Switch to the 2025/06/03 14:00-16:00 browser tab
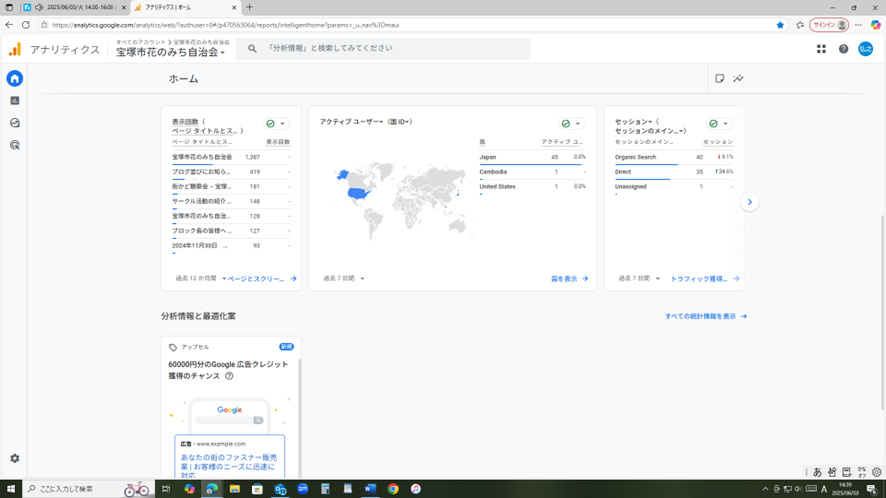The width and height of the screenshot is (886, 498). click(x=75, y=7)
